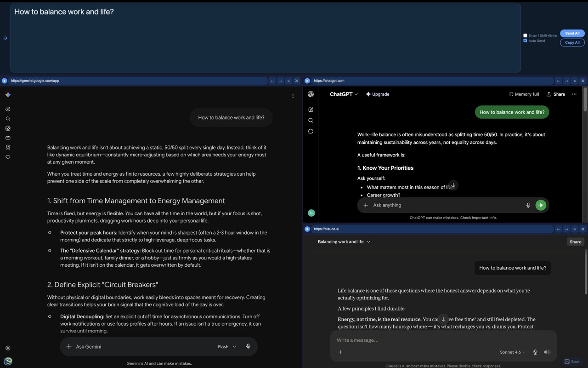This screenshot has width=588, height=368.
Task: Click heading '1. Shift from Time Management to Energy Management'
Action: coord(136,201)
